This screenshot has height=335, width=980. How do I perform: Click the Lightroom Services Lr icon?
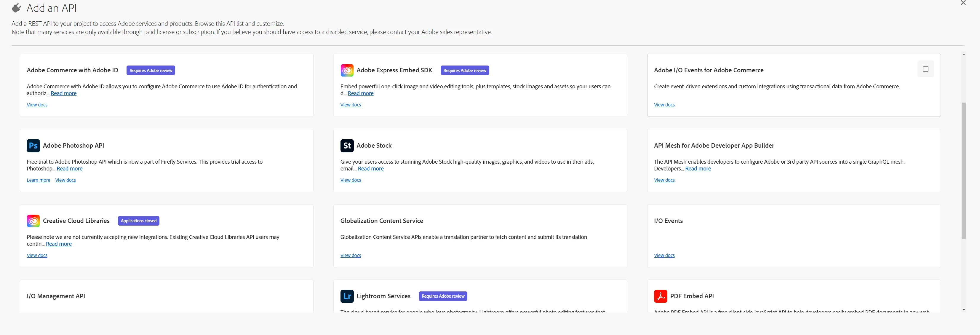[347, 296]
